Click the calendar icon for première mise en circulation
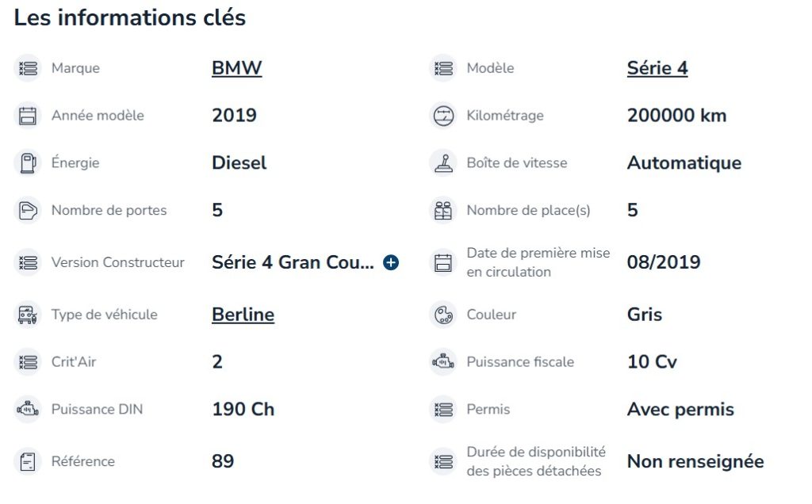 pyautogui.click(x=442, y=262)
